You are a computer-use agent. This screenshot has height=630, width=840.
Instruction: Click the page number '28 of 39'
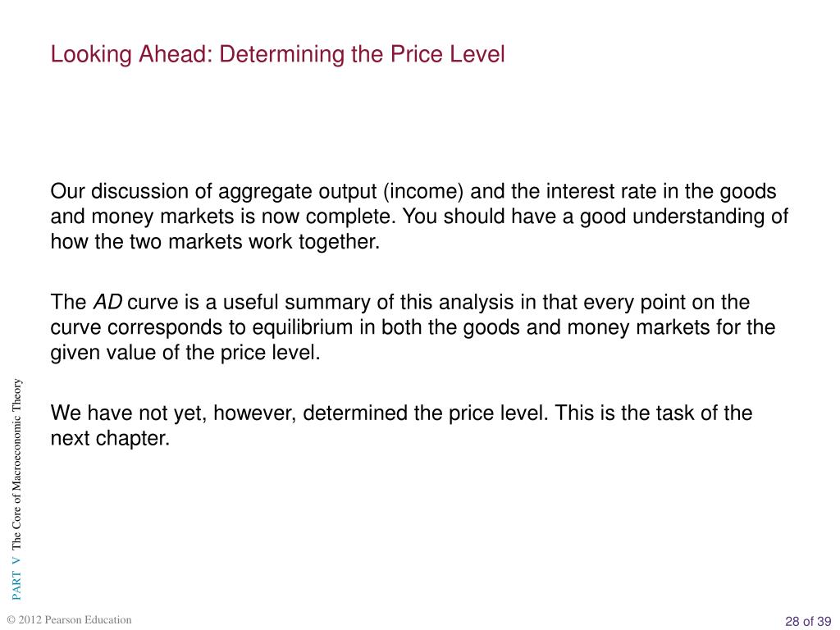(808, 621)
